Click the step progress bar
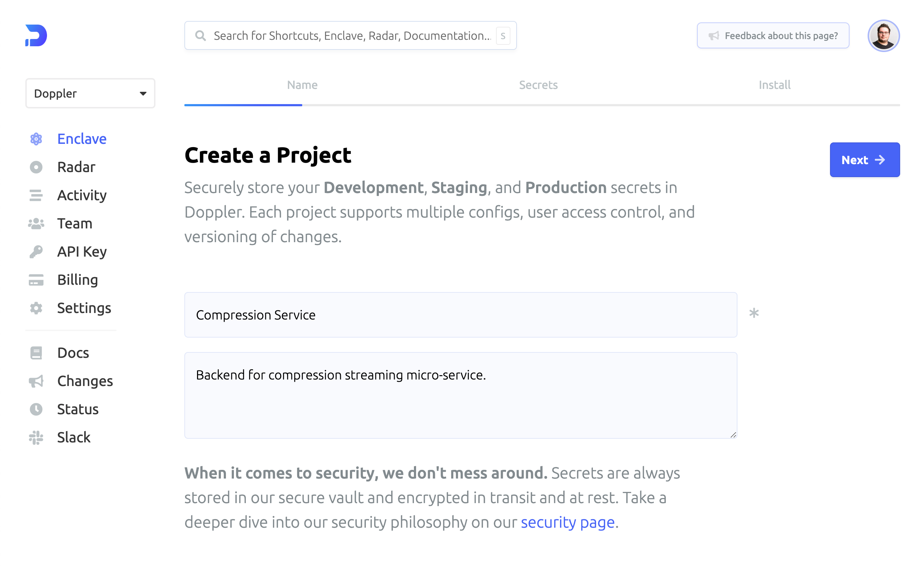 point(542,105)
